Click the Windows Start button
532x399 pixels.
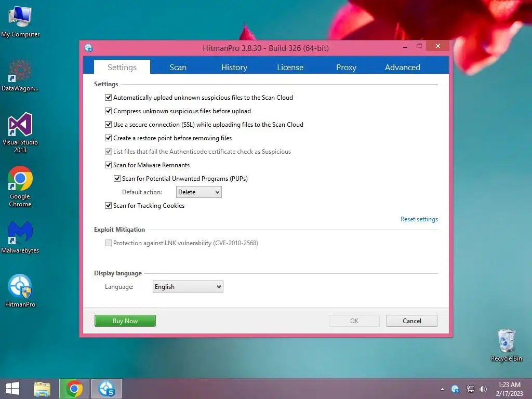pyautogui.click(x=12, y=389)
